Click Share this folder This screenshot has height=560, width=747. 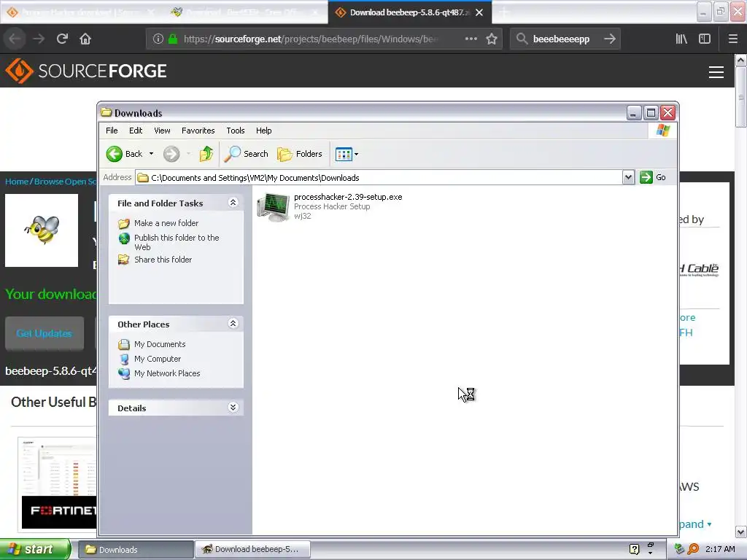[x=163, y=260]
